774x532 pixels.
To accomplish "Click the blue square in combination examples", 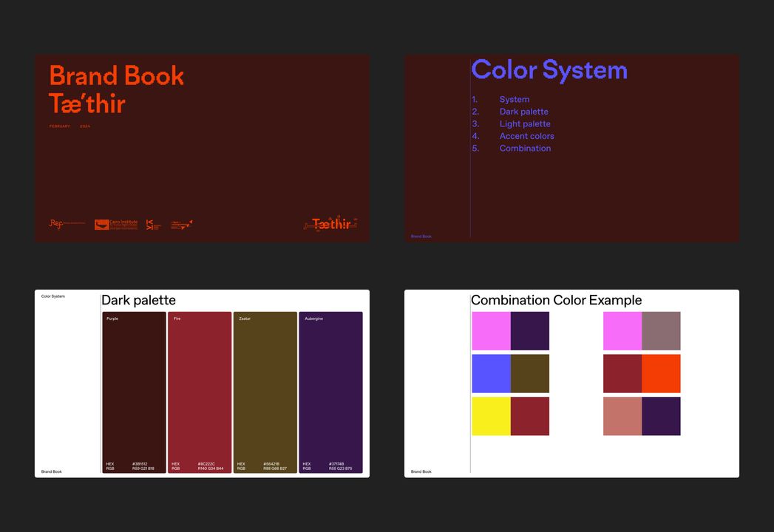I will pyautogui.click(x=491, y=374).
